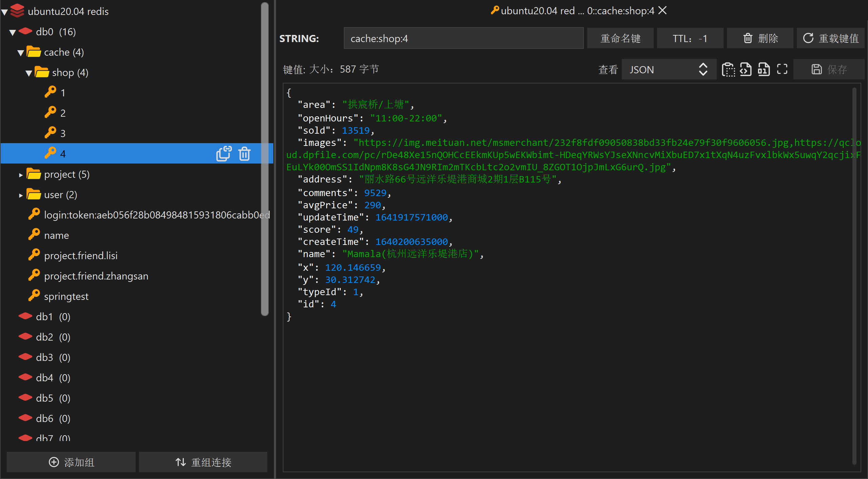Collapse the shop (4) folder

click(29, 73)
